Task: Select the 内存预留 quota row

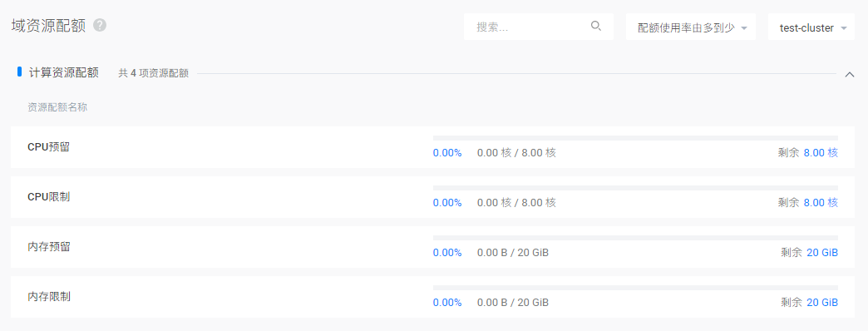Action: click(432, 247)
